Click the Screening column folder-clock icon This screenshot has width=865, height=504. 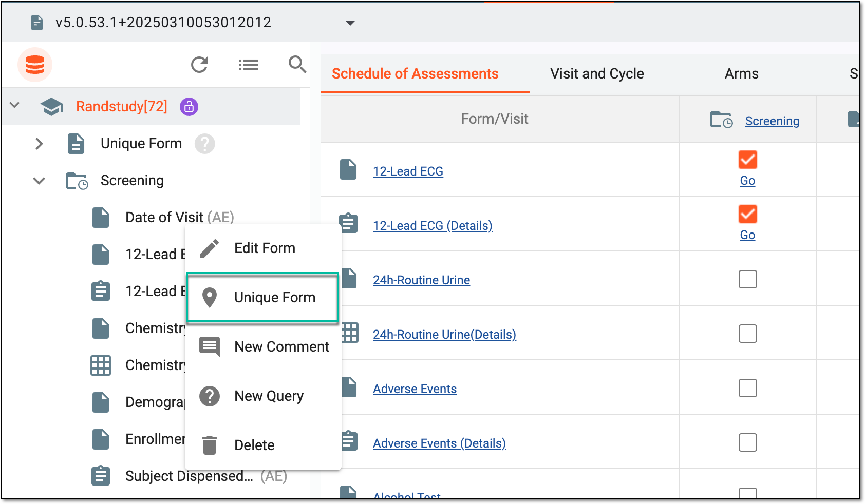coord(722,120)
